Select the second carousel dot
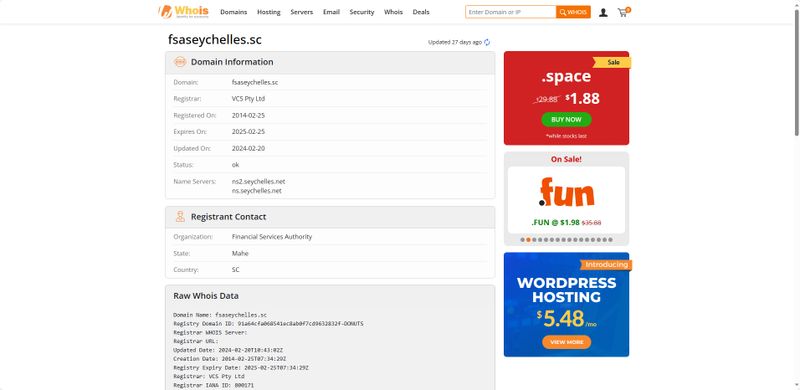This screenshot has width=800, height=390. [528, 239]
